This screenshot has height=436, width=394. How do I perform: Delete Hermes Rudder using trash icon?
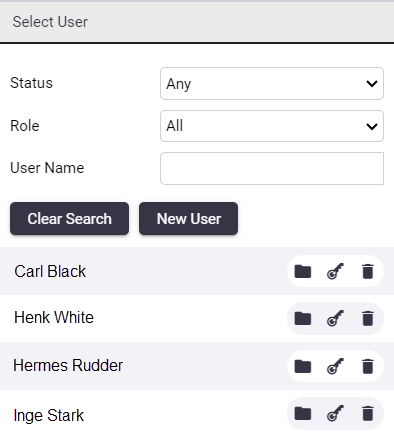click(368, 366)
